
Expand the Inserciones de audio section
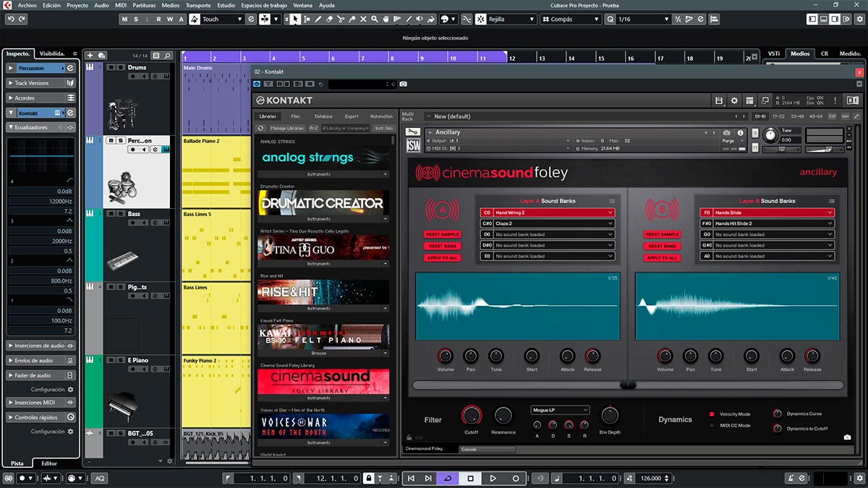pos(41,346)
